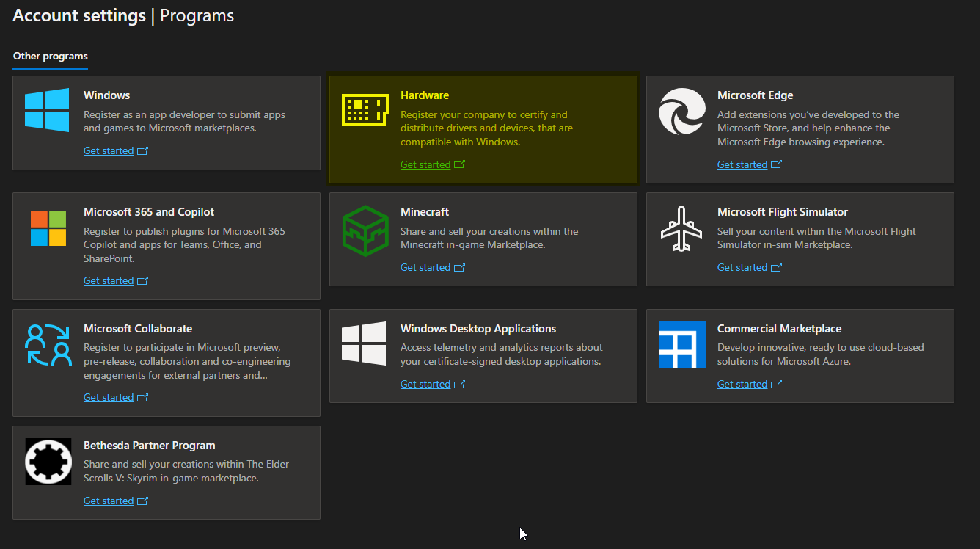Click the Commercial Marketplace title

(x=780, y=329)
